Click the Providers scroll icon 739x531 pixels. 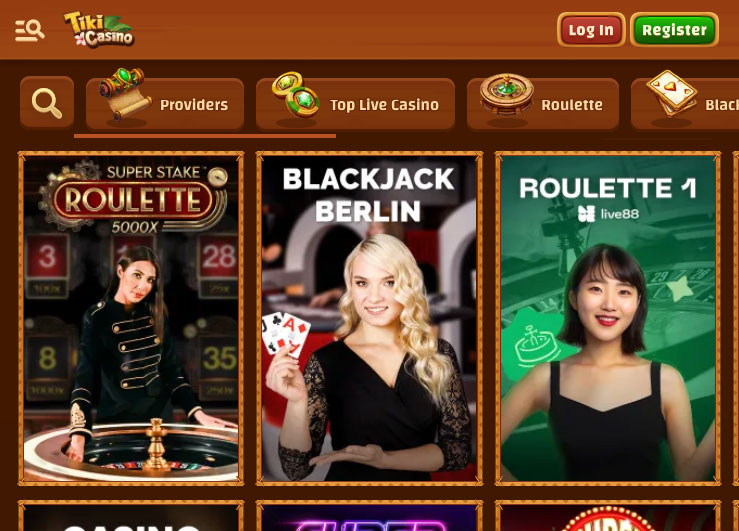point(125,94)
